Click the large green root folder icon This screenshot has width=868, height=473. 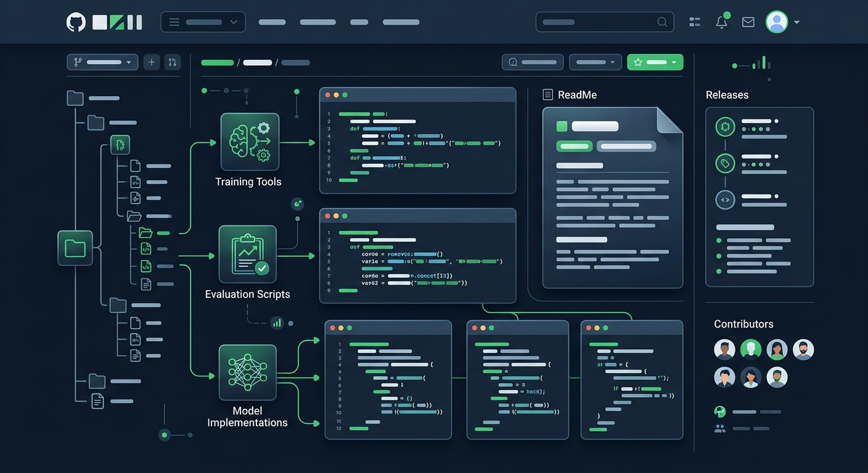pyautogui.click(x=75, y=248)
